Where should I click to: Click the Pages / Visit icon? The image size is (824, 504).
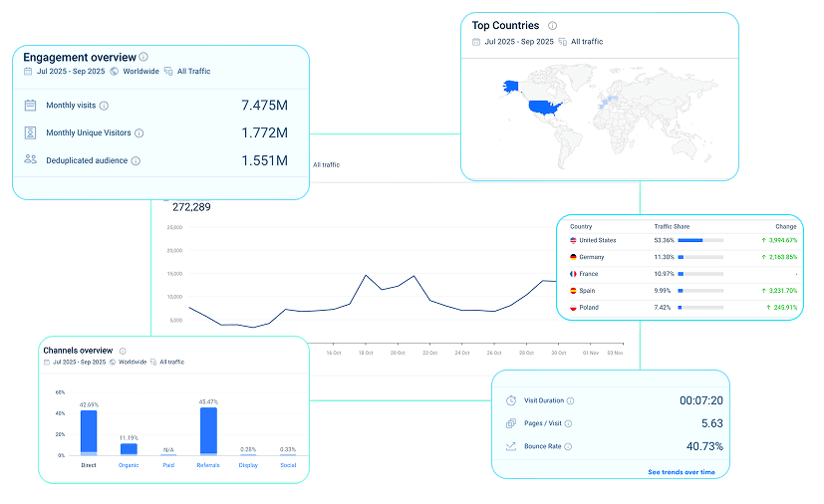511,423
